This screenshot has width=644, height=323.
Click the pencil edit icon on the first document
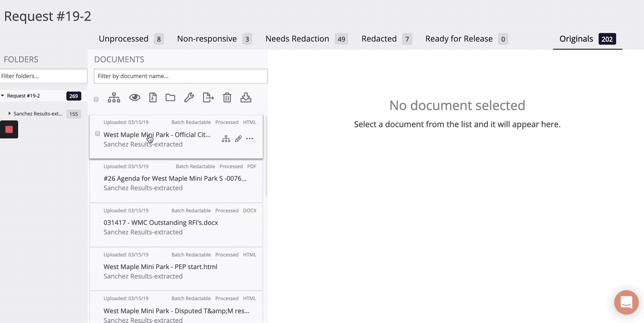pos(238,139)
